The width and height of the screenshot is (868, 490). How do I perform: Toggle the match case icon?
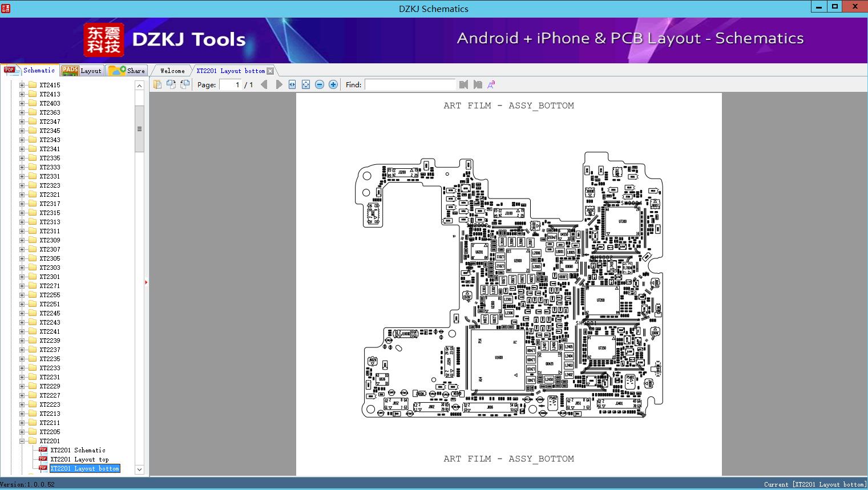[491, 84]
